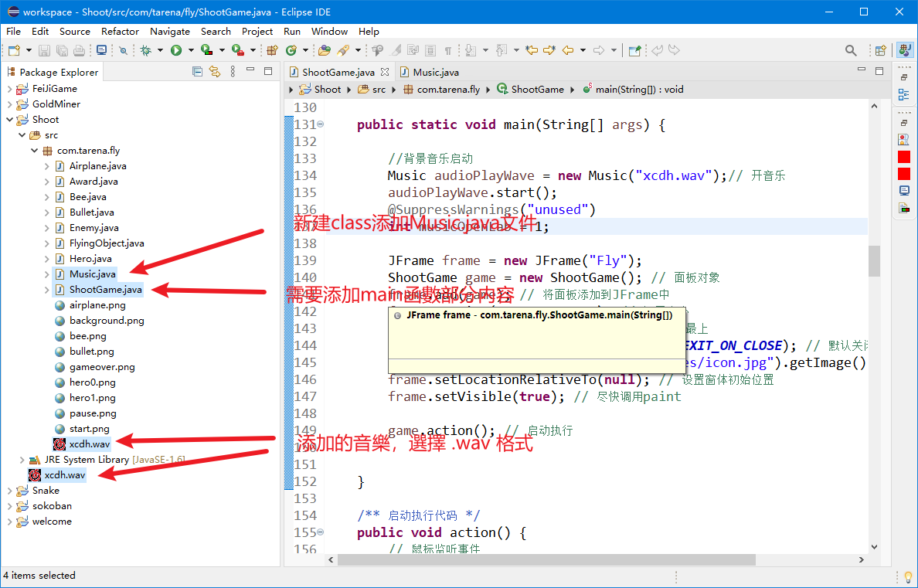
Task: Close the ShootGame.java editor tab
Action: pos(385,71)
